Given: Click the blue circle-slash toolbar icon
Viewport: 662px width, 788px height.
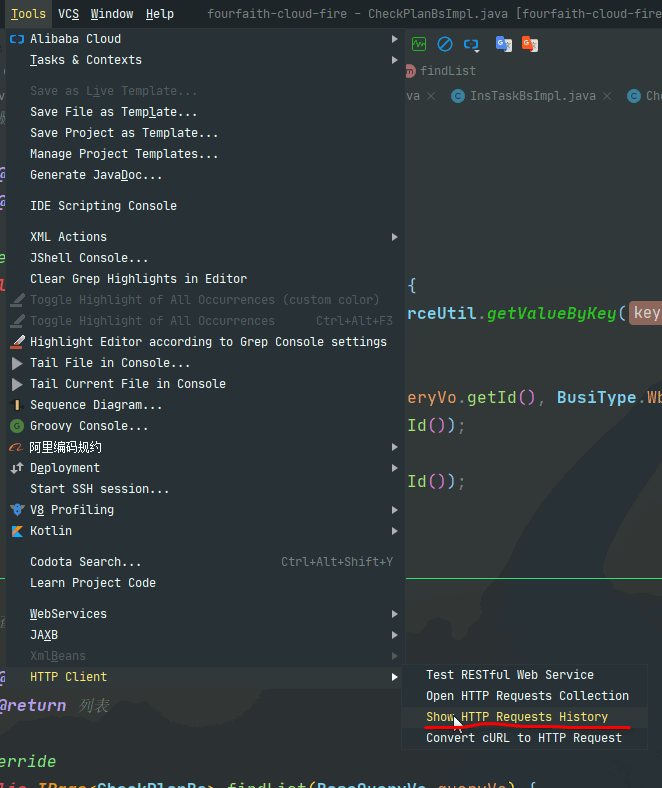Looking at the screenshot, I should [445, 44].
